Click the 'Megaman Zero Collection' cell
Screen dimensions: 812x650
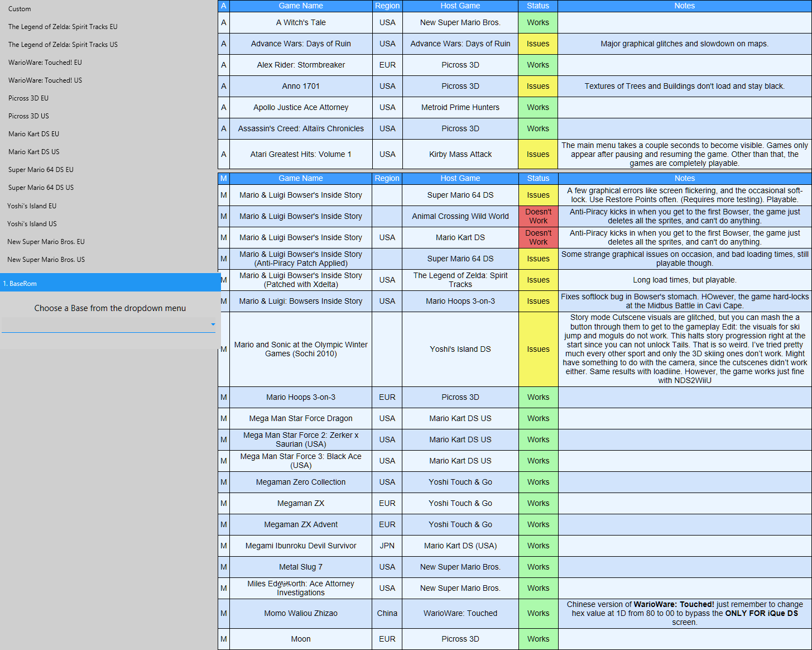(x=301, y=482)
